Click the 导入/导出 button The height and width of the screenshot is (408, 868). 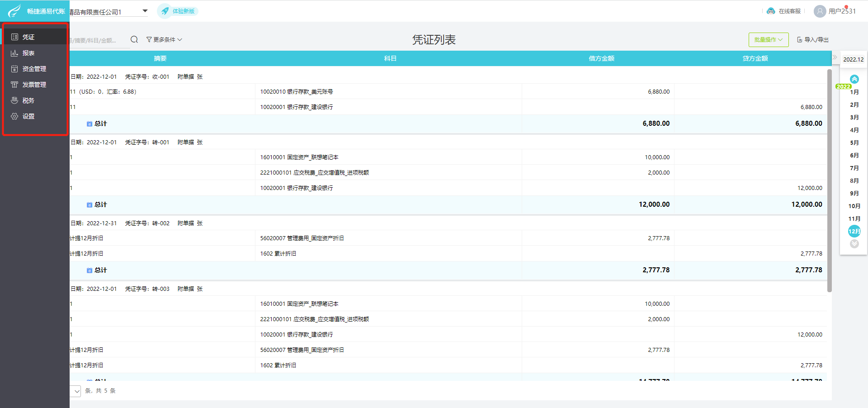pos(813,40)
